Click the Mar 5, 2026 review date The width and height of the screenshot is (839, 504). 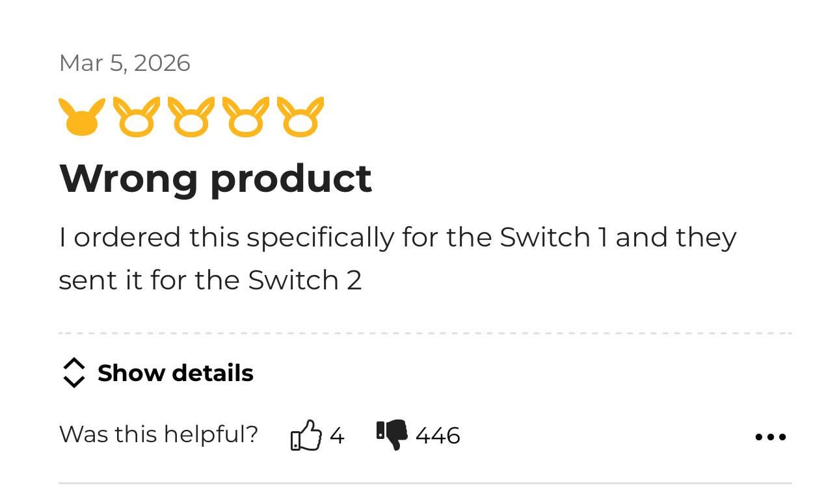(x=124, y=63)
